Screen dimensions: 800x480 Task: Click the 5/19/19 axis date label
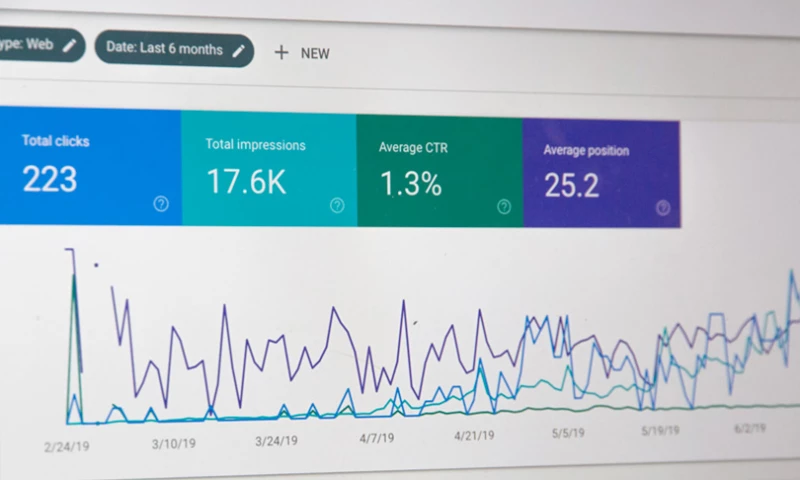(x=660, y=431)
